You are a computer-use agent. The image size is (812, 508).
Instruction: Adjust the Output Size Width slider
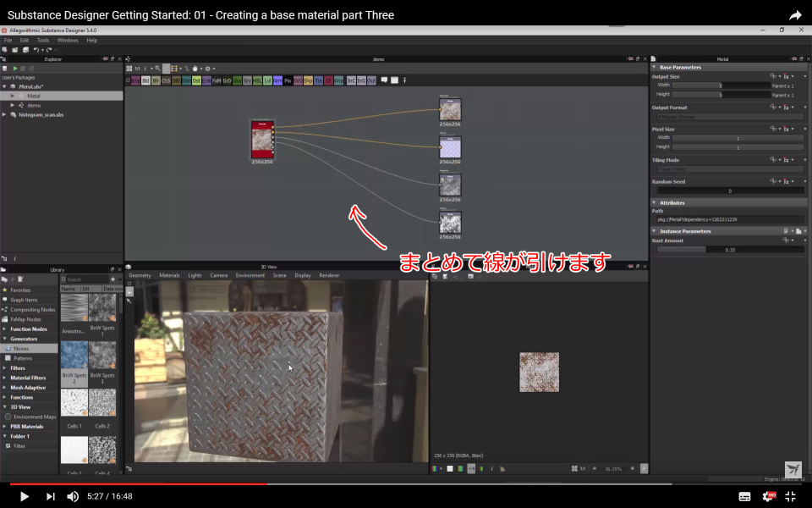[x=721, y=86]
